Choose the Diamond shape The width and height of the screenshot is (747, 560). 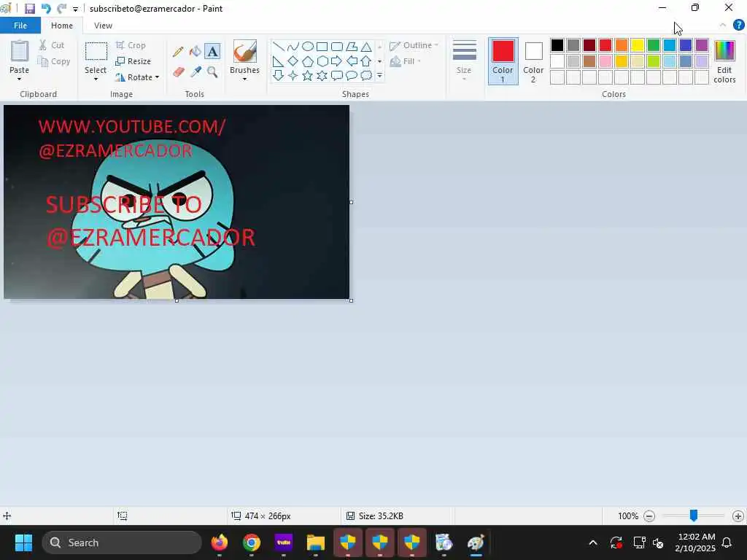[x=293, y=61]
